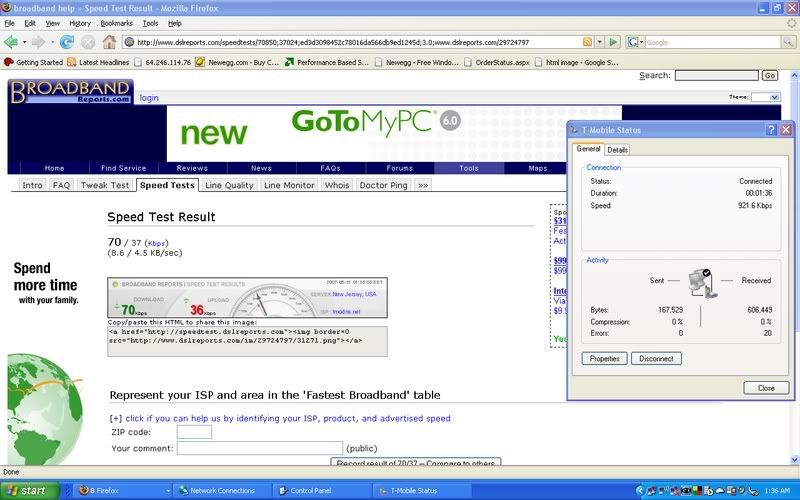Click the magnifier icon in Google search box

pyautogui.click(x=789, y=42)
